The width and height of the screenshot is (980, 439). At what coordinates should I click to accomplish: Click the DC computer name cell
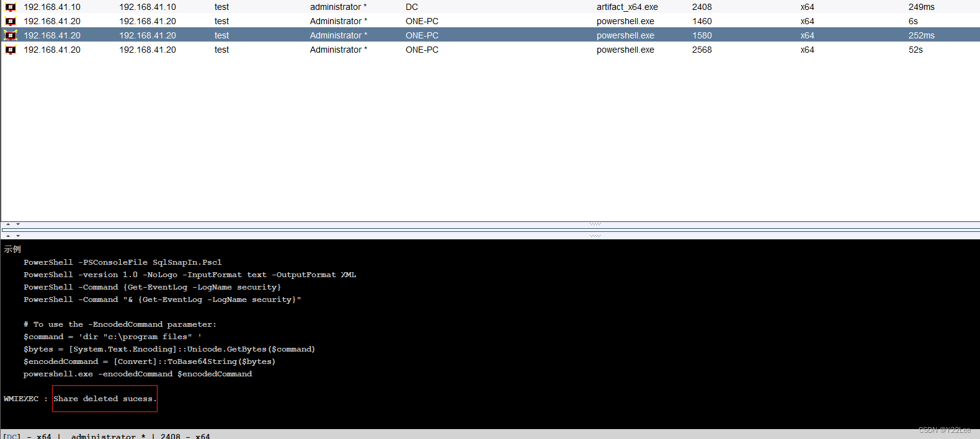click(x=412, y=7)
